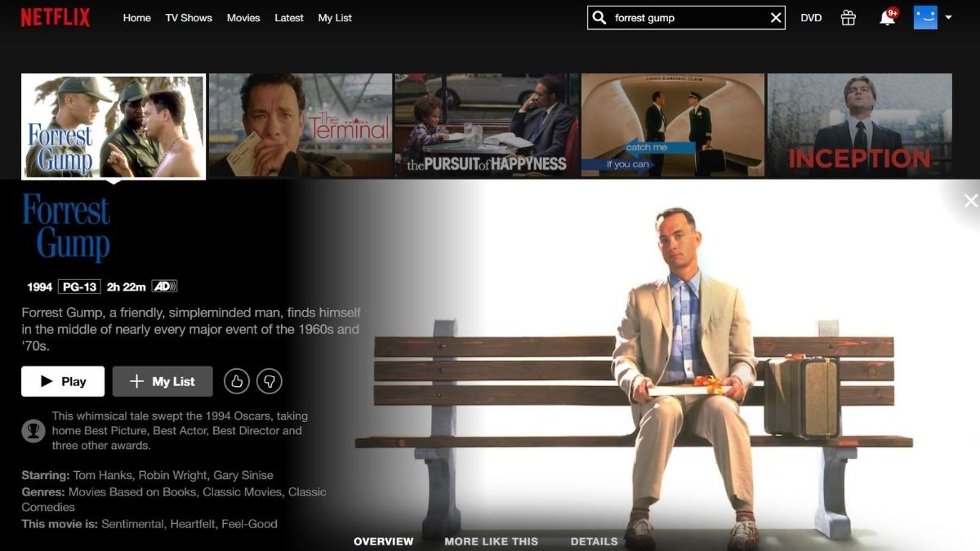Click the Sentimental mood tag
This screenshot has height=551, width=980.
(x=132, y=523)
